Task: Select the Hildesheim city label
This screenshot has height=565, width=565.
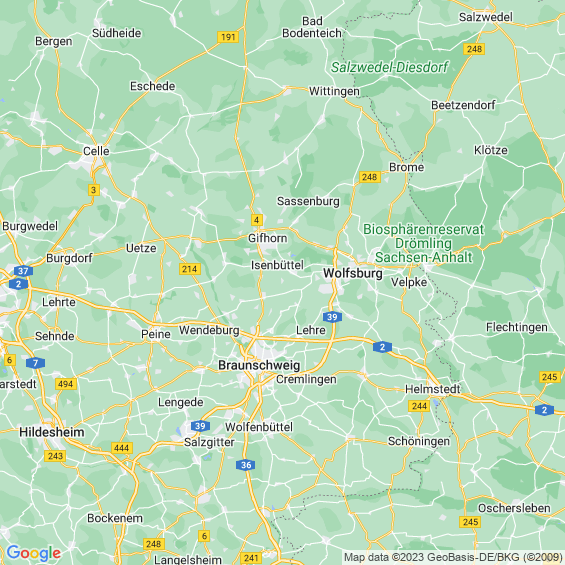Action: click(x=52, y=432)
